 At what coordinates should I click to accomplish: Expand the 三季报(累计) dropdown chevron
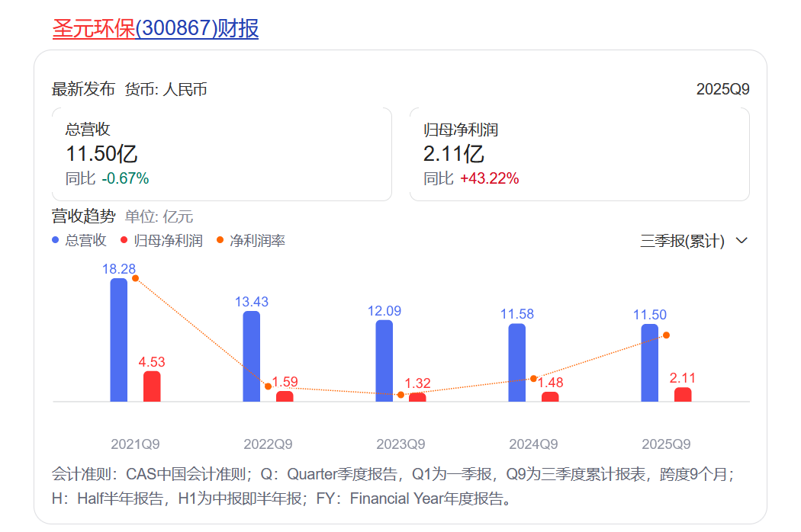(x=741, y=241)
